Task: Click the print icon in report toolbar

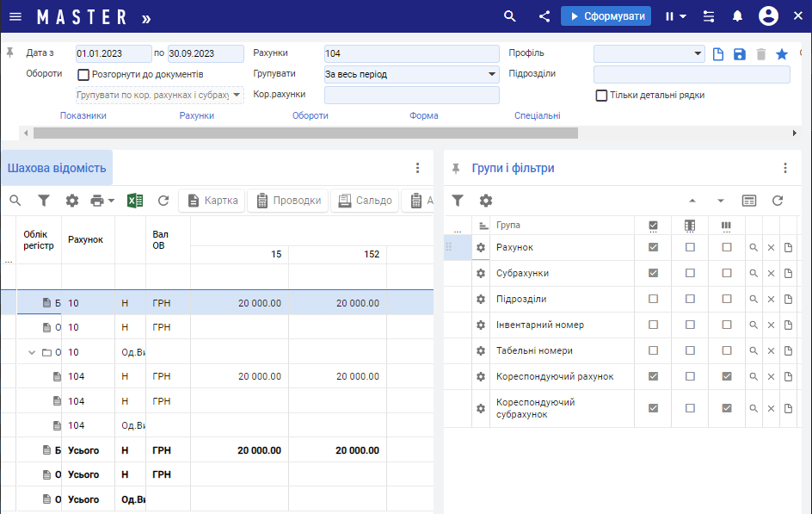Action: (97, 201)
